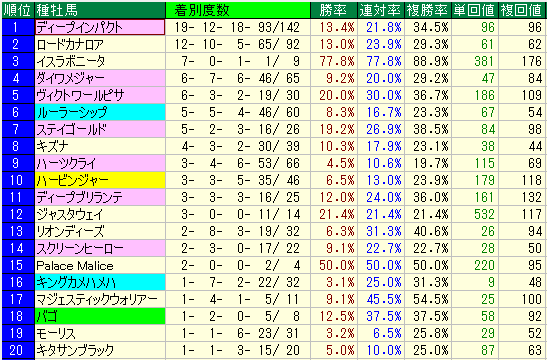Select the Palace Malice row

click(x=274, y=265)
